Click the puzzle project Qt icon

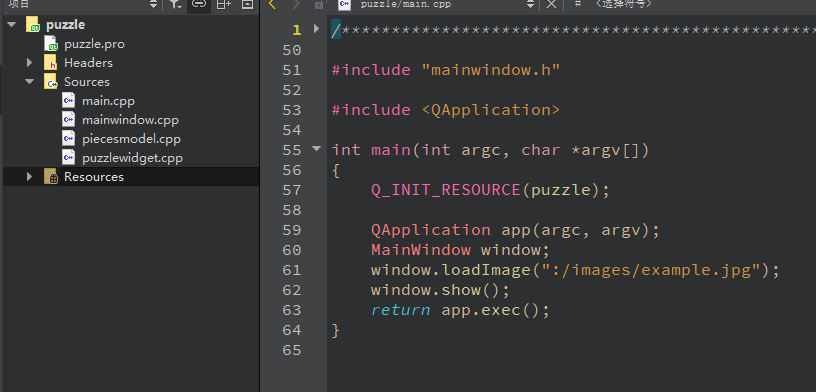[x=33, y=24]
